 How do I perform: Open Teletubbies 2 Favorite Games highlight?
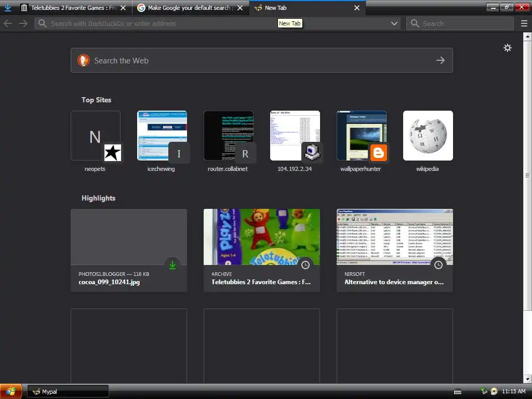pyautogui.click(x=262, y=250)
